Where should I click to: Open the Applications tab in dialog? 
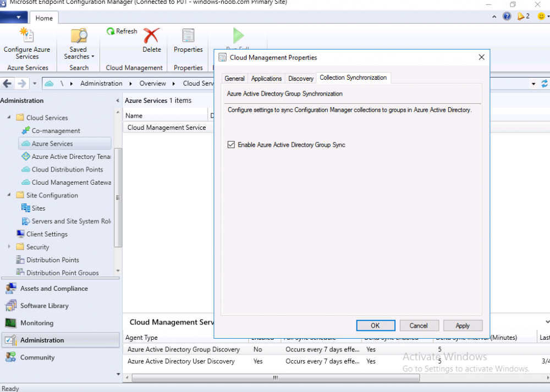pyautogui.click(x=266, y=79)
